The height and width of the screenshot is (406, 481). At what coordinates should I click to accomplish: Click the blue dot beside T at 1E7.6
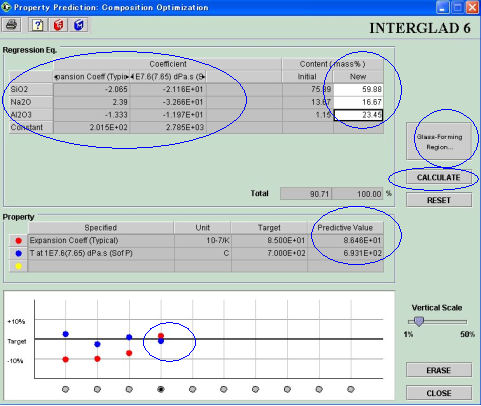click(x=19, y=253)
